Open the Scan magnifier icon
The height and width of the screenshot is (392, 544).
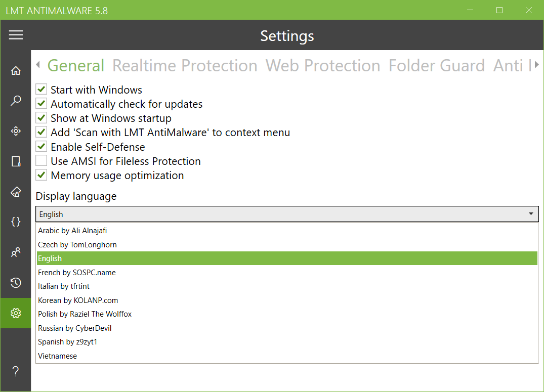pyautogui.click(x=16, y=101)
